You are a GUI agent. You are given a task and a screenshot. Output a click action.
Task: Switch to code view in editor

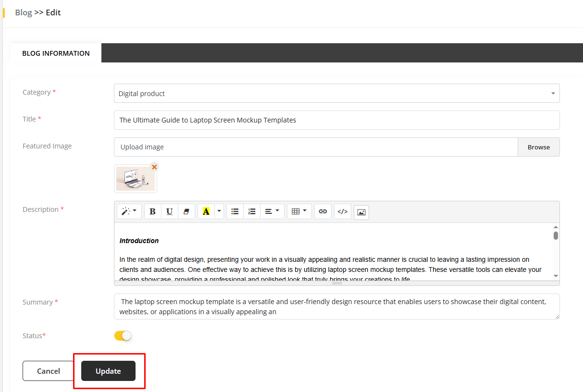pyautogui.click(x=342, y=211)
